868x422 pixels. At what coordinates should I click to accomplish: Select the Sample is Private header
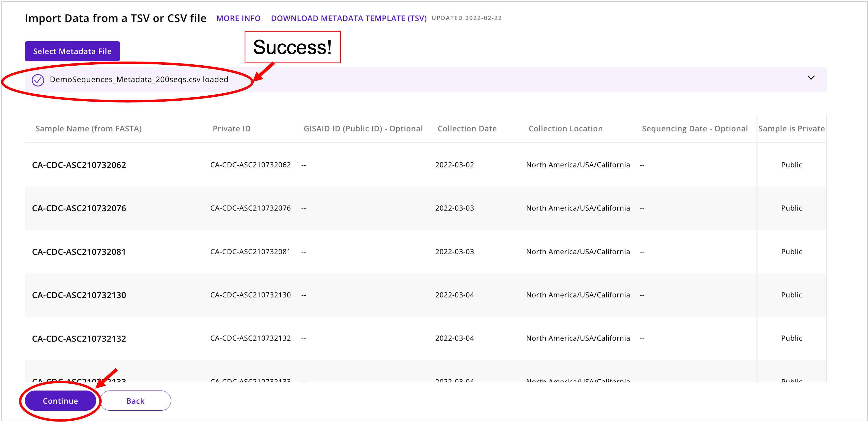791,128
